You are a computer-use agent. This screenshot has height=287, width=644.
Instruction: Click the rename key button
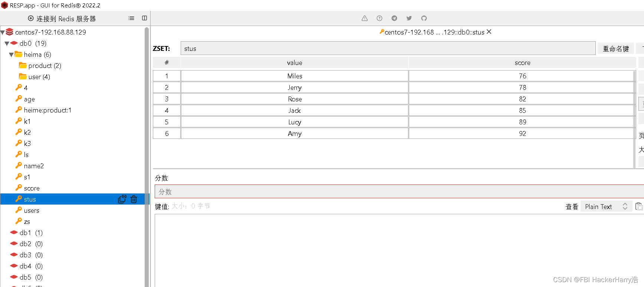[616, 49]
